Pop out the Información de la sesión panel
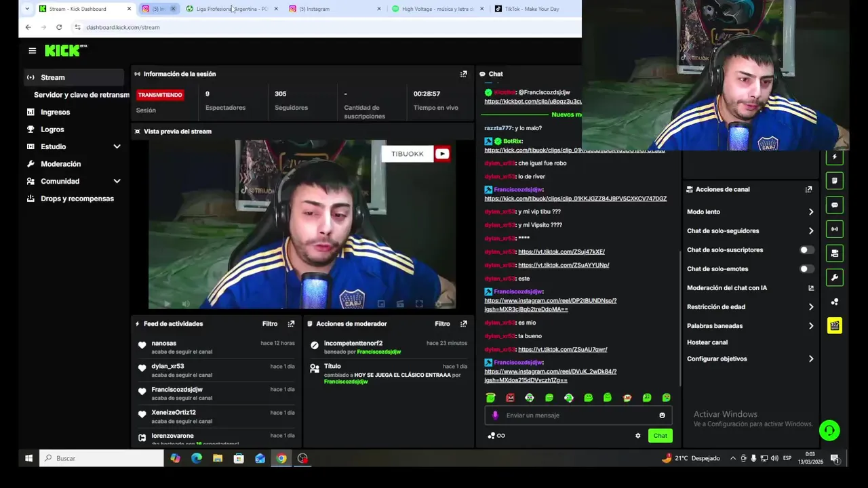This screenshot has height=488, width=868. (x=464, y=74)
